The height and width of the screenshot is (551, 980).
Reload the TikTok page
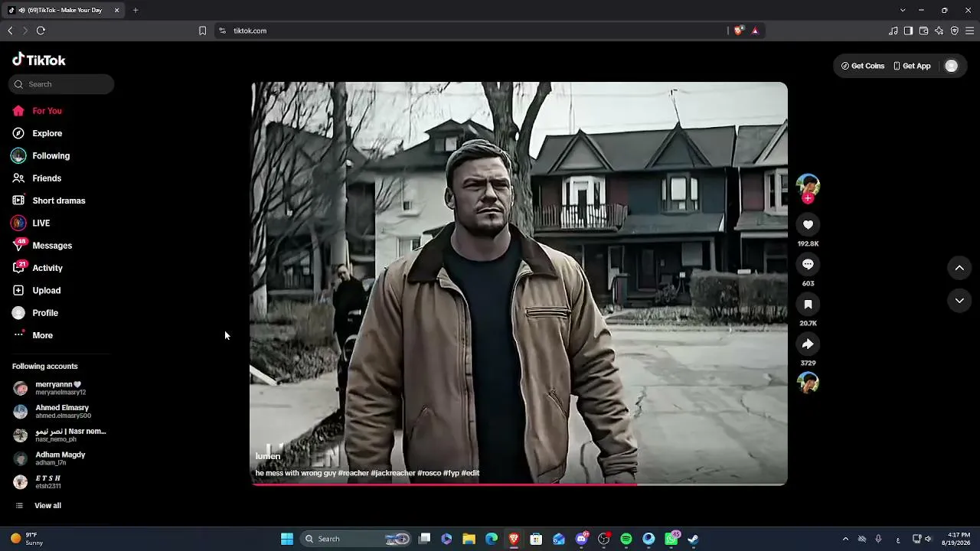[41, 31]
